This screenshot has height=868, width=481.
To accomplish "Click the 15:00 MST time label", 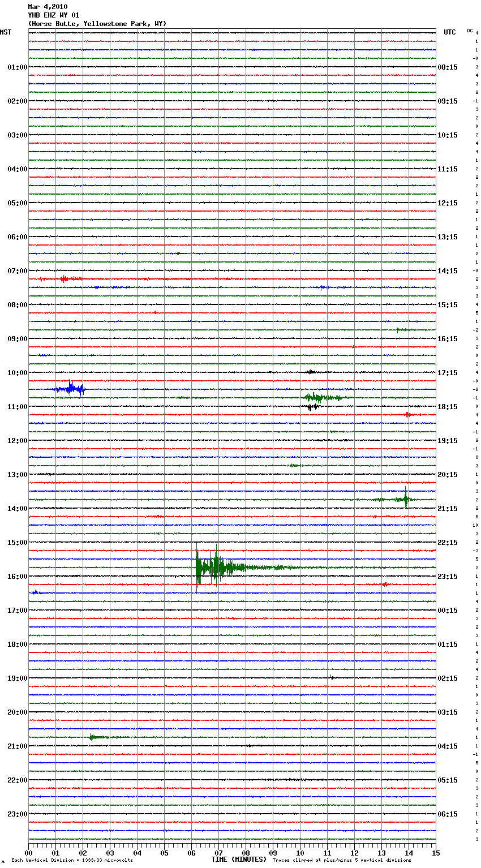I will click(x=18, y=543).
